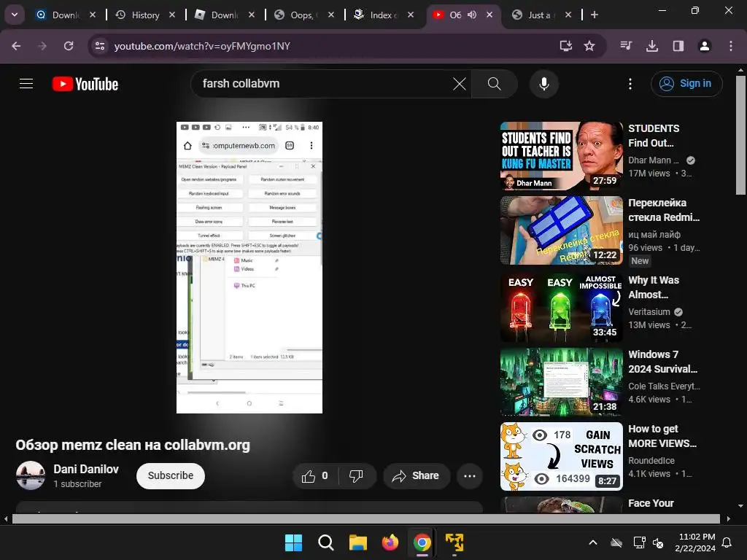The image size is (747, 560).
Task: Open more actions ellipsis under video
Action: [x=469, y=475]
